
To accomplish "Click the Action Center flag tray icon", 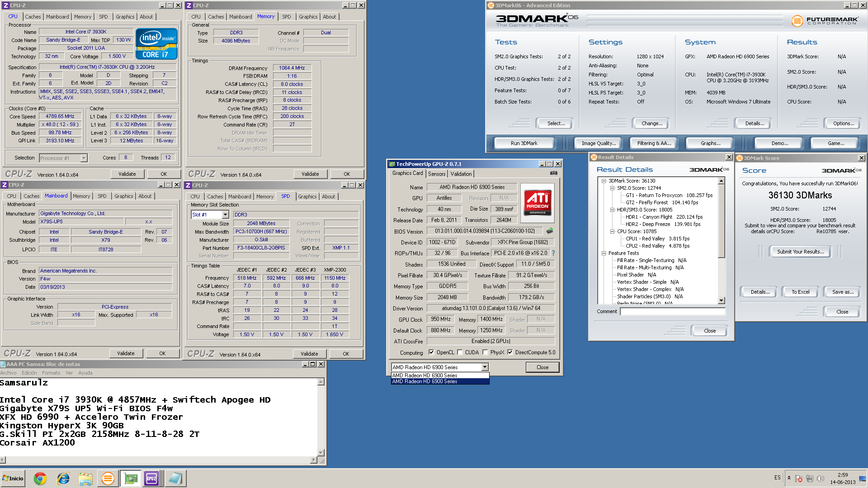I will (x=799, y=479).
